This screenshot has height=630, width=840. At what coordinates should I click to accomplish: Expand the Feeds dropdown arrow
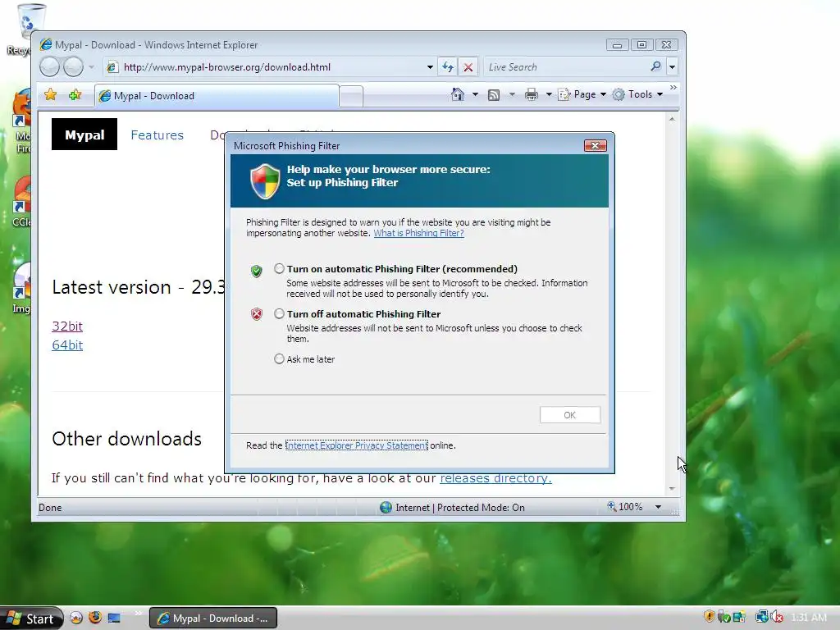click(512, 95)
